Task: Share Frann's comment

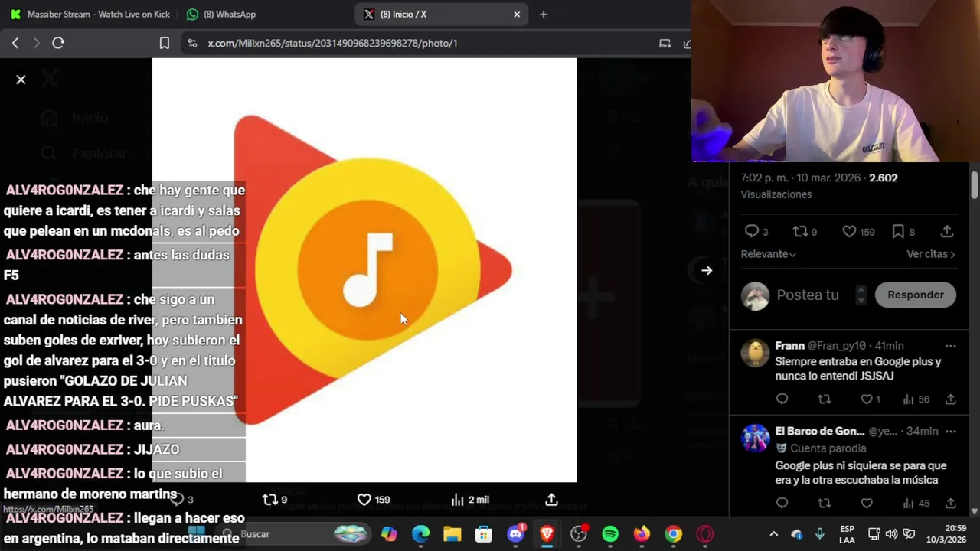Action: 951,399
